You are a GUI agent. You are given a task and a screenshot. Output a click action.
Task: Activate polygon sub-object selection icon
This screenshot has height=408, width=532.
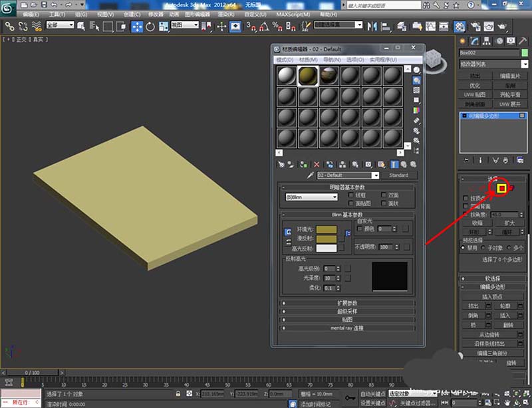[502, 189]
